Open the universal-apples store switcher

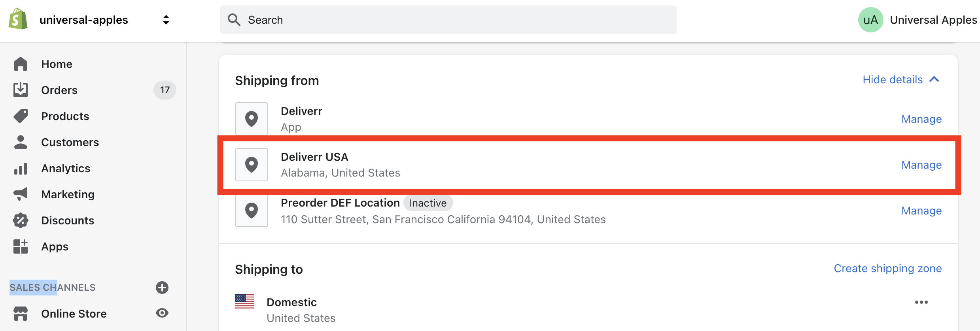(166, 20)
